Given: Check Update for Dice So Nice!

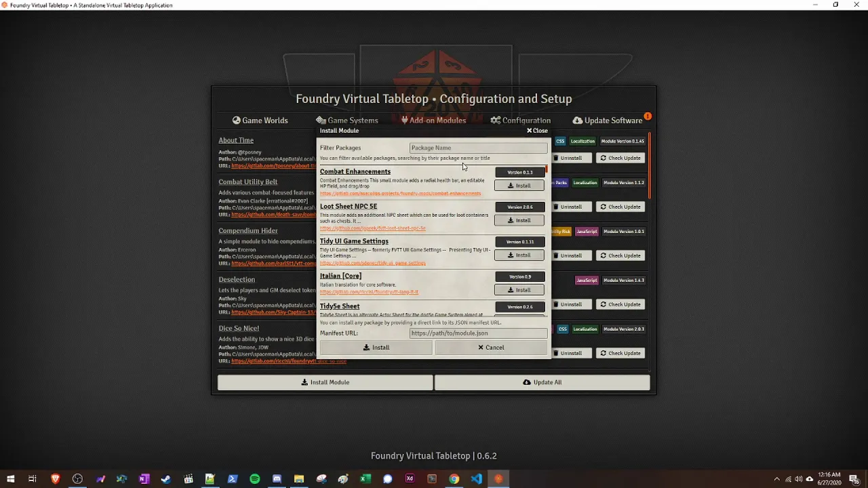Looking at the screenshot, I should [620, 353].
